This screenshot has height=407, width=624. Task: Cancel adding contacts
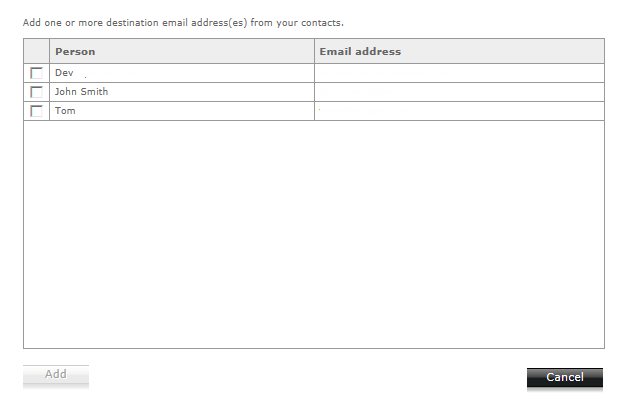565,377
